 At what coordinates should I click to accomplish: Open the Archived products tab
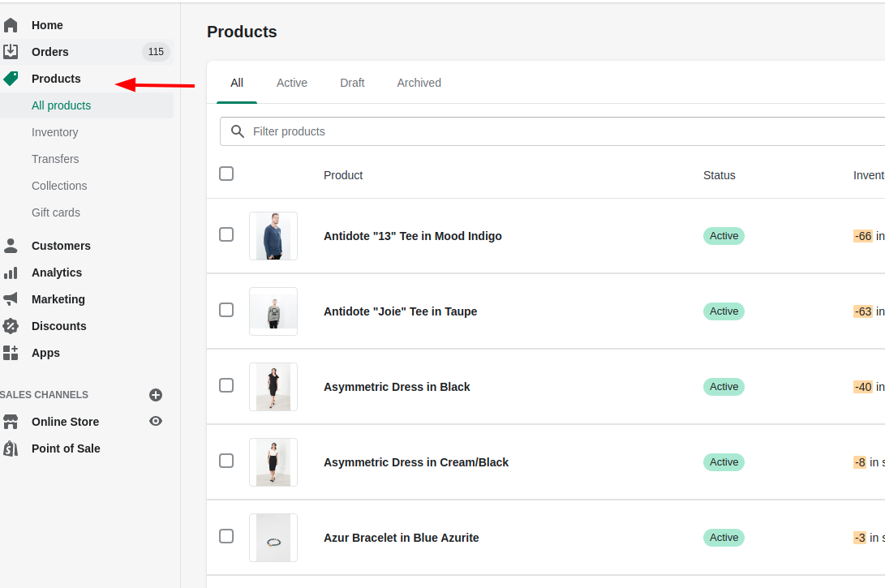tap(419, 83)
